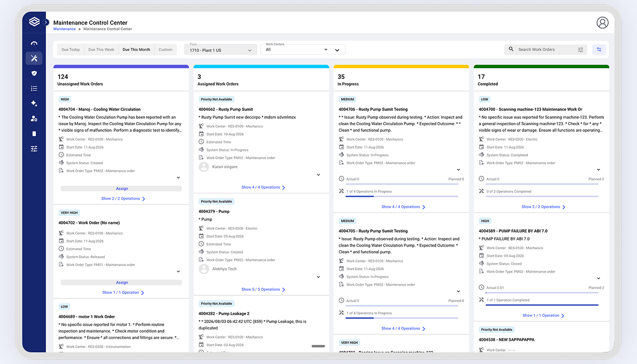
Task: Select the Due Today tab
Action: pyautogui.click(x=71, y=50)
